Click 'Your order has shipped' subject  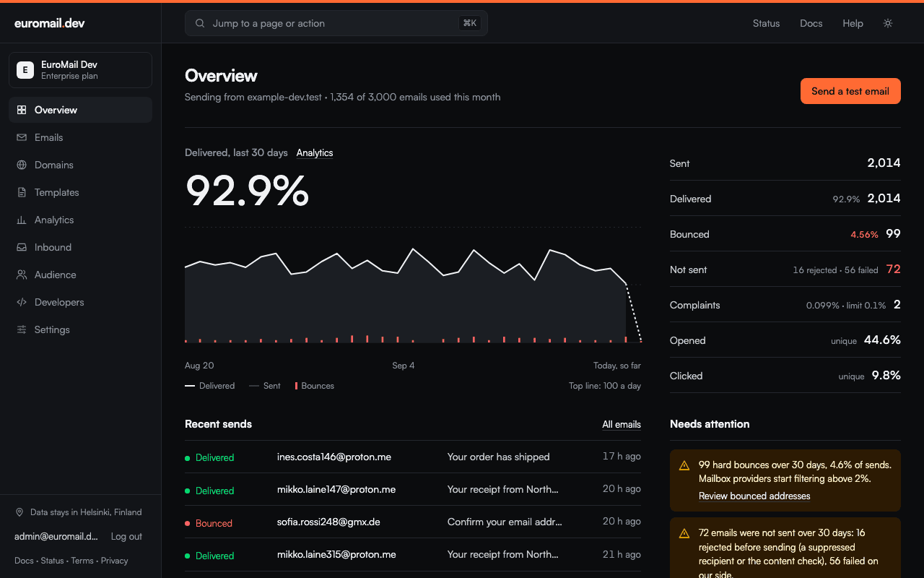coord(499,457)
